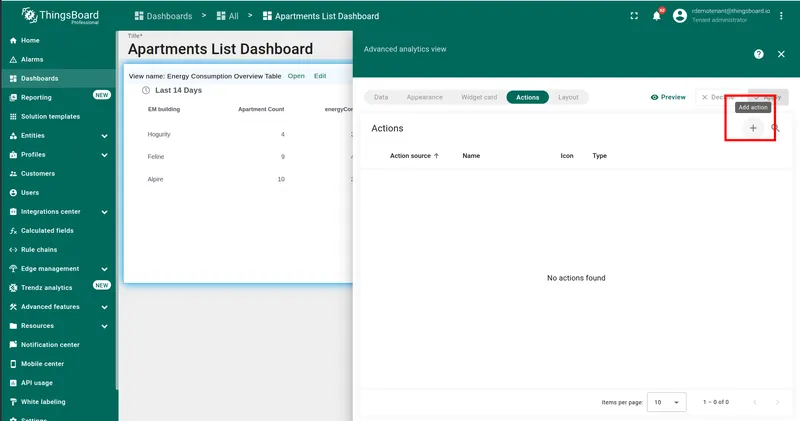Select the Dashboards sidebar item
The height and width of the screenshot is (421, 800).
coord(58,79)
